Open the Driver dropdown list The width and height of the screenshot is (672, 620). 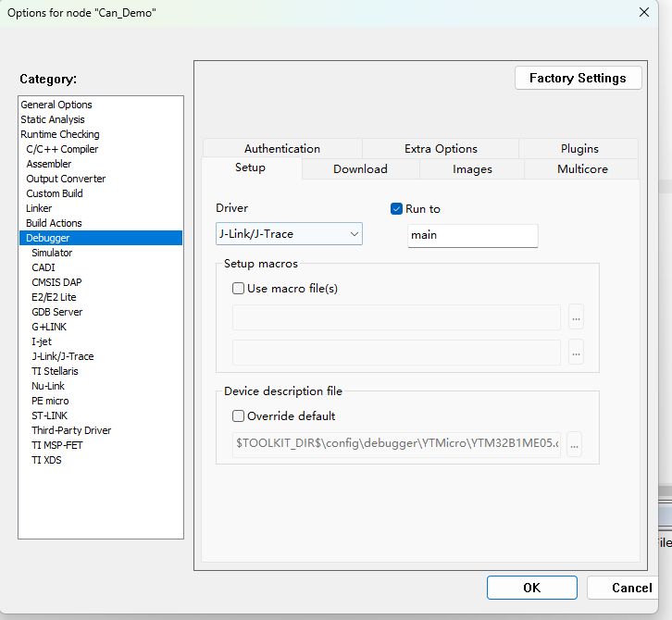tap(289, 235)
